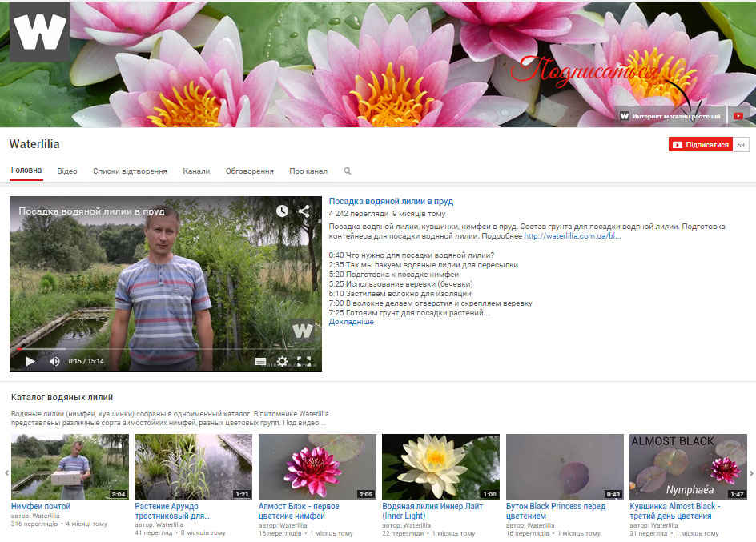756x542 pixels.
Task: Open the Списки відтворення tab
Action: coord(130,171)
